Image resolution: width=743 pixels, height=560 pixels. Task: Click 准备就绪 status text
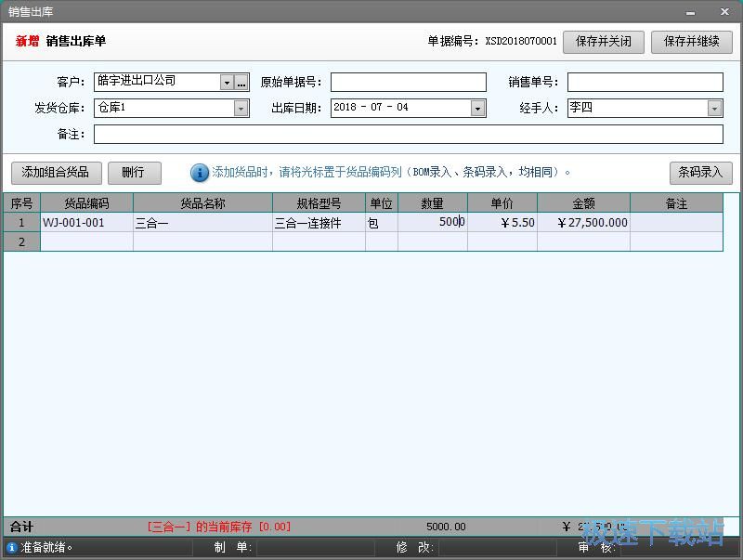coord(46,547)
